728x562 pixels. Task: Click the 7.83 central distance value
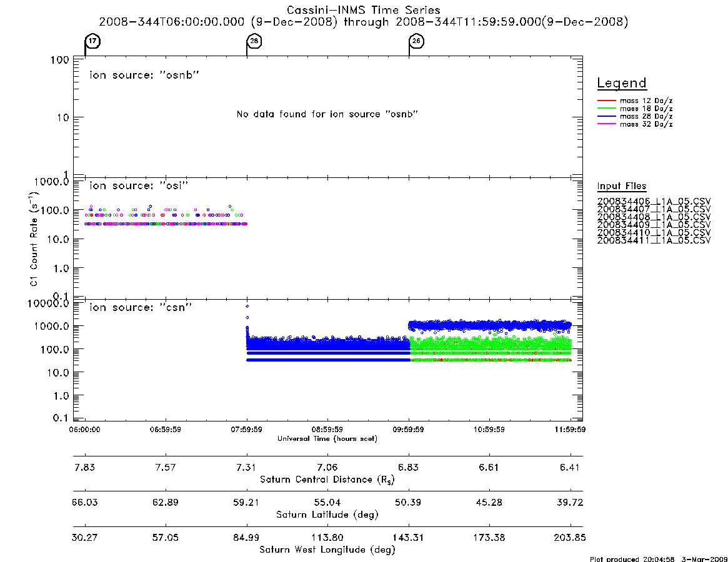(x=84, y=467)
